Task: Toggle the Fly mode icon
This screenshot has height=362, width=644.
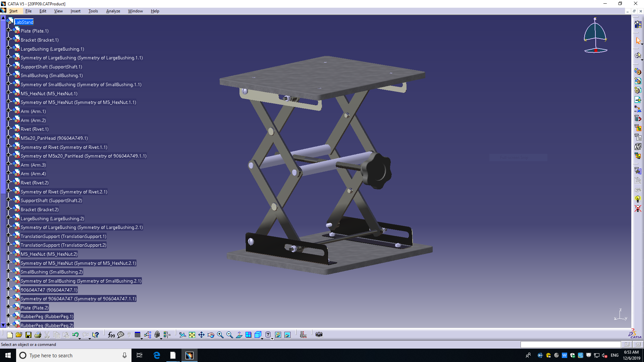Action: tap(182, 335)
